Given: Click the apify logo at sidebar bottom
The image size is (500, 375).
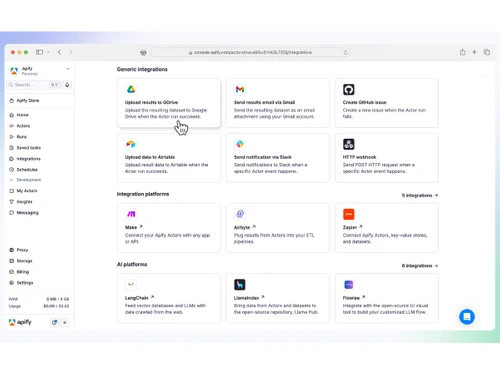Looking at the screenshot, I should tap(20, 322).
